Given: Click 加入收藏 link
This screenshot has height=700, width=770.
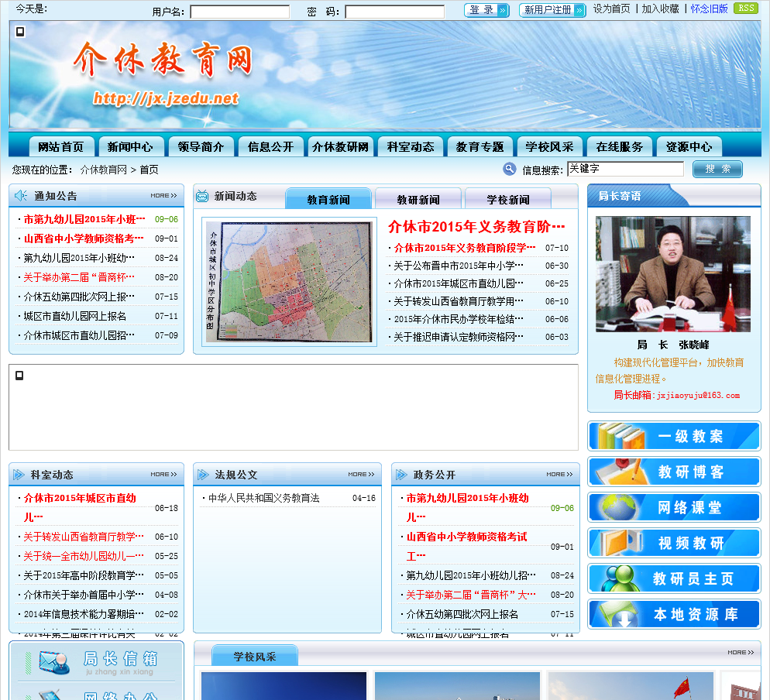Looking at the screenshot, I should (661, 9).
